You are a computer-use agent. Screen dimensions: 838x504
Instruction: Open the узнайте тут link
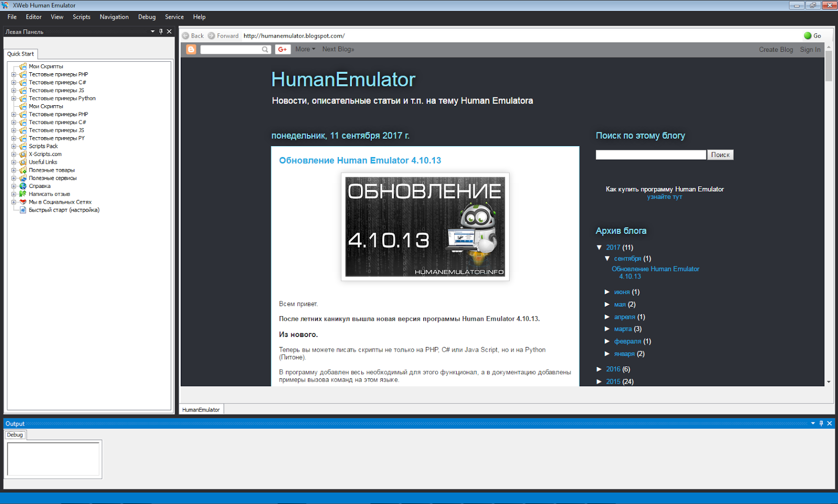tap(665, 197)
